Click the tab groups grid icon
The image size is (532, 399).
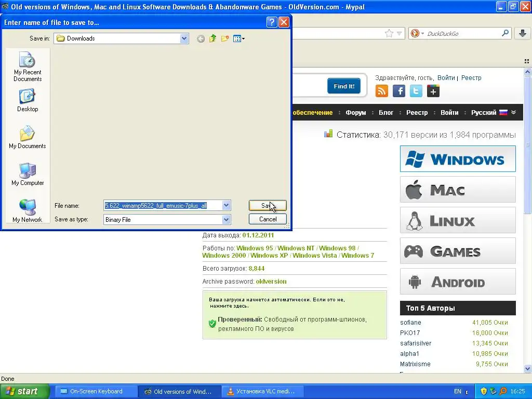coord(527,61)
